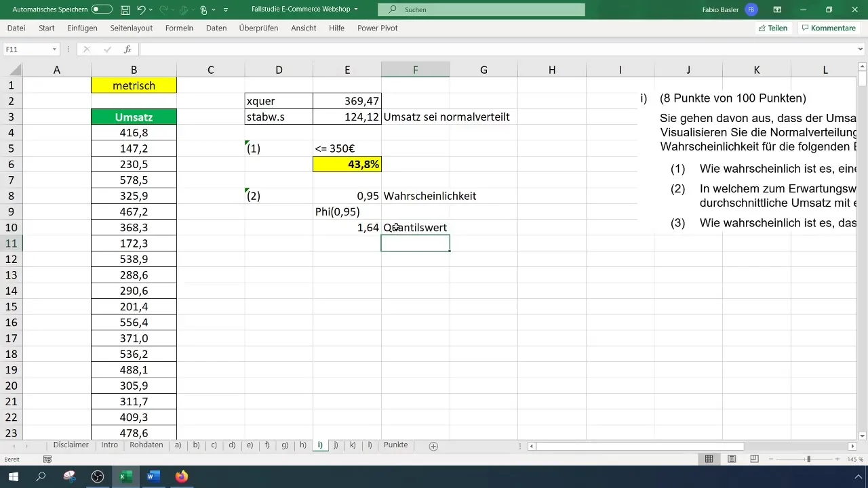Expand the Name Box dropdown arrow
This screenshot has height=488, width=868.
[x=54, y=49]
